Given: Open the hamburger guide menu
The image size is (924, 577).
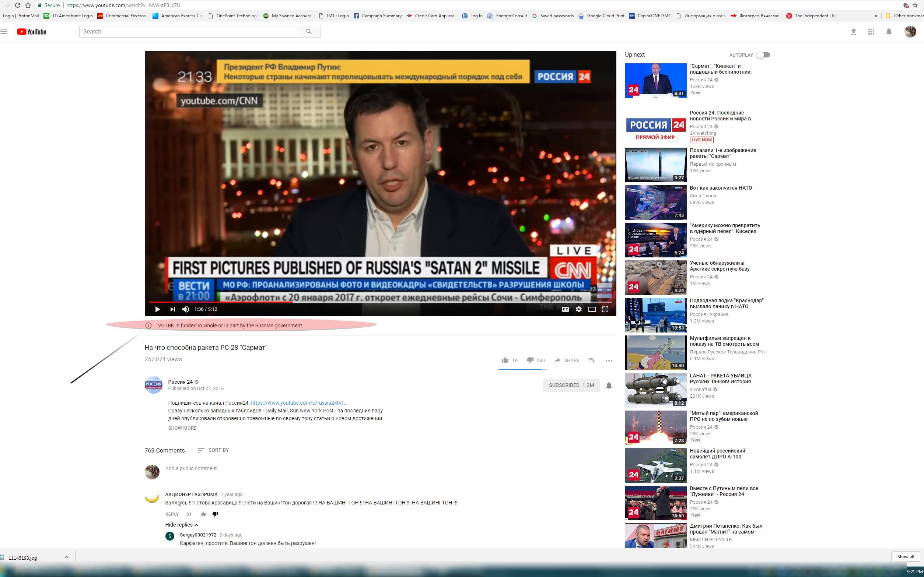Looking at the screenshot, I should 4,32.
